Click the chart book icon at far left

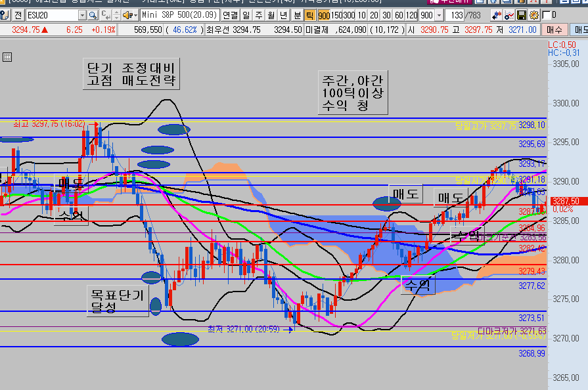click(5, 15)
